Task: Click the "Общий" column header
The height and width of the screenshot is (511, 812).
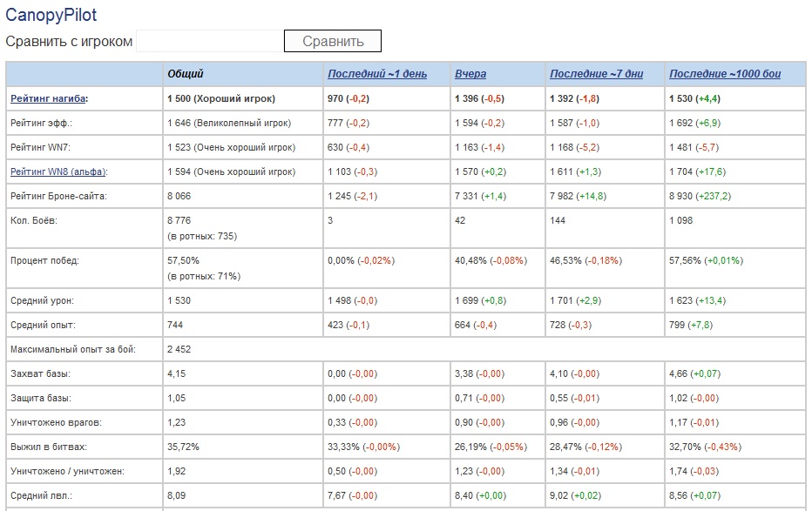Action: [186, 74]
